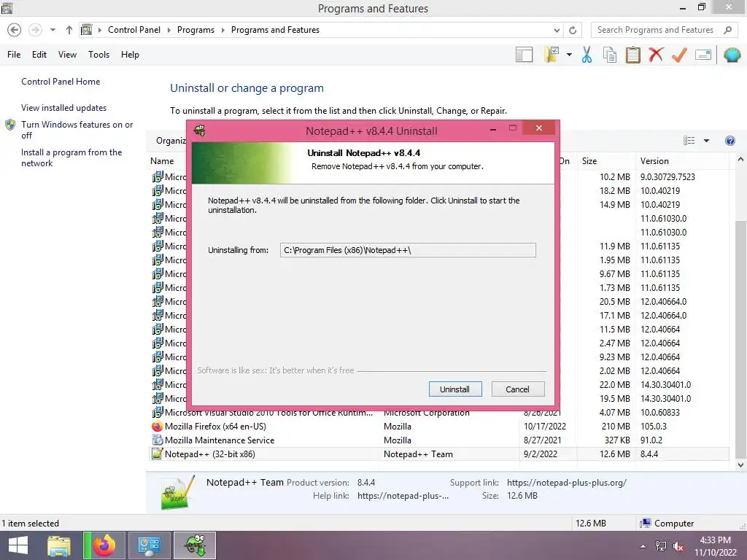Open File Explorer from the taskbar

tap(59, 545)
